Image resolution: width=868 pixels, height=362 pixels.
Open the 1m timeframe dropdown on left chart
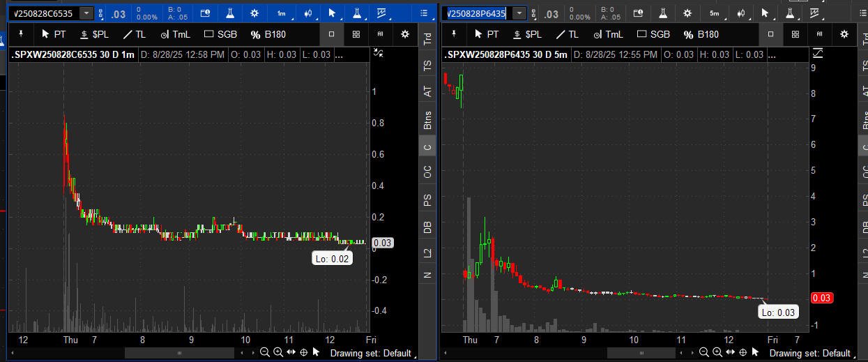(x=281, y=13)
